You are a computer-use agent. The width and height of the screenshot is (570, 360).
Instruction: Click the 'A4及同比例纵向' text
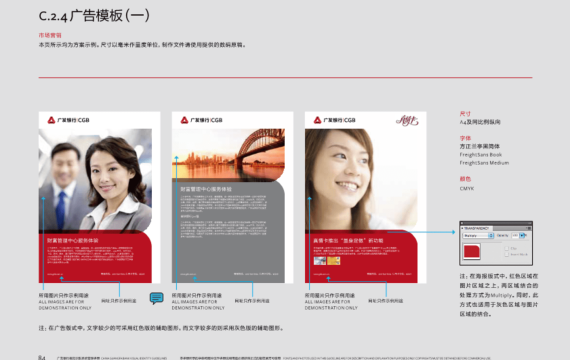[480, 122]
